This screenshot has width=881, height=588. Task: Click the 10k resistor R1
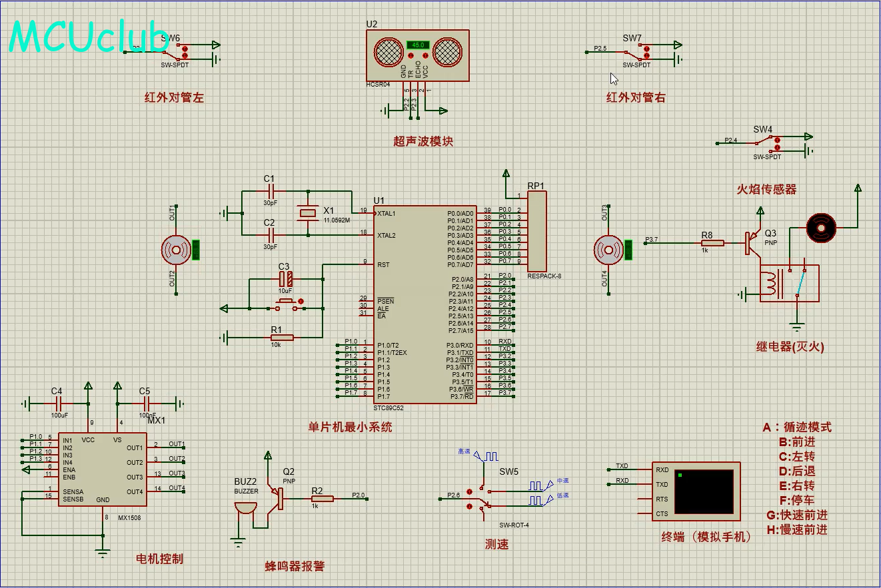[x=282, y=338]
